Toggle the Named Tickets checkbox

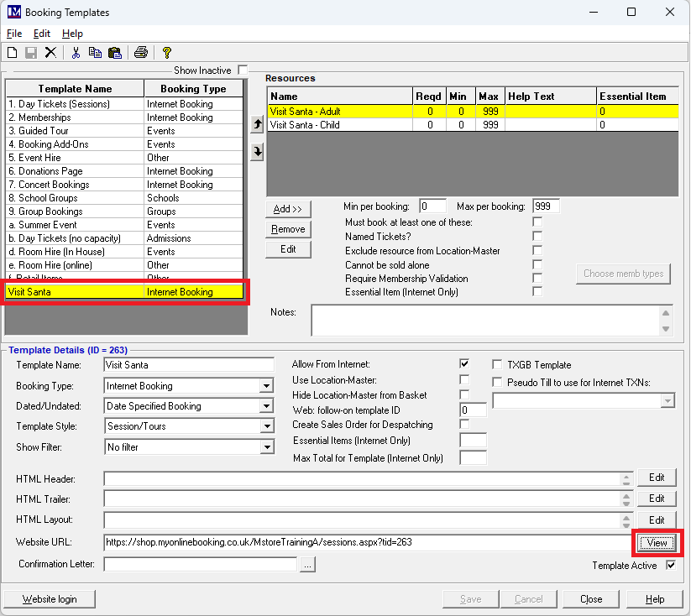tap(537, 236)
